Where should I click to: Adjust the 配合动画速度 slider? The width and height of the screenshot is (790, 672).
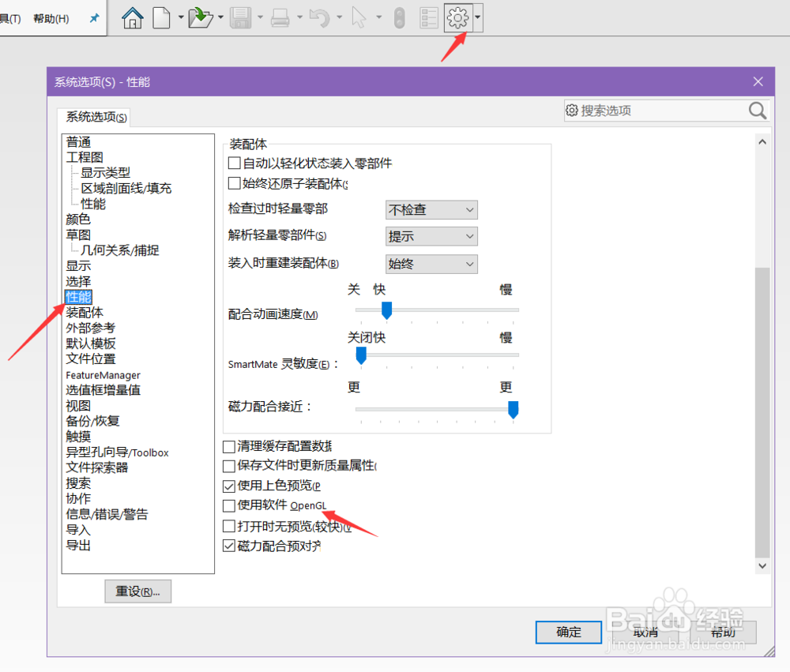tap(386, 310)
